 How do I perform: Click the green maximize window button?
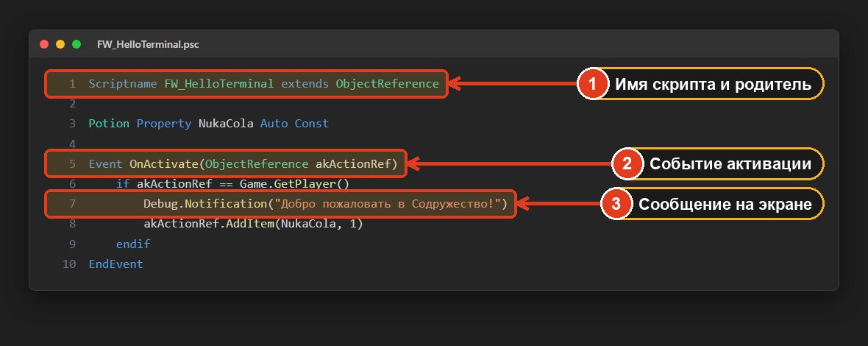point(77,44)
